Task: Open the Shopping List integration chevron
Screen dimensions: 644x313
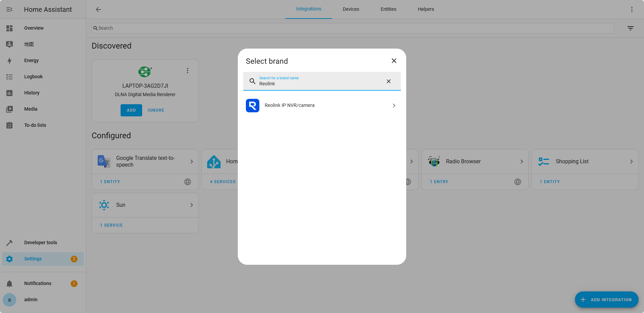Action: point(632,162)
